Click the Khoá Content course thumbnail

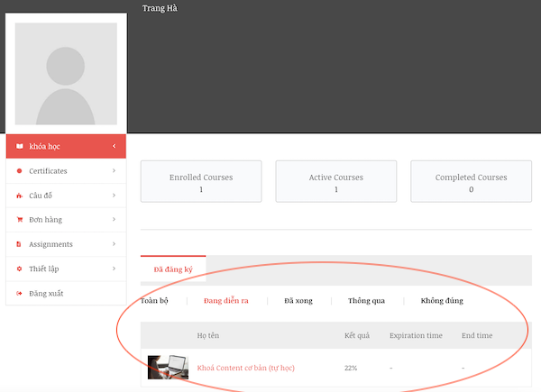(168, 368)
